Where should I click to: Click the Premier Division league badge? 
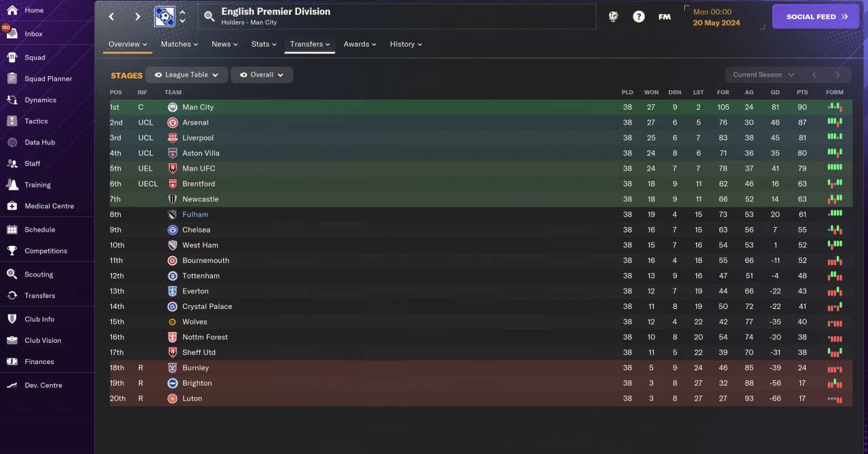click(164, 16)
